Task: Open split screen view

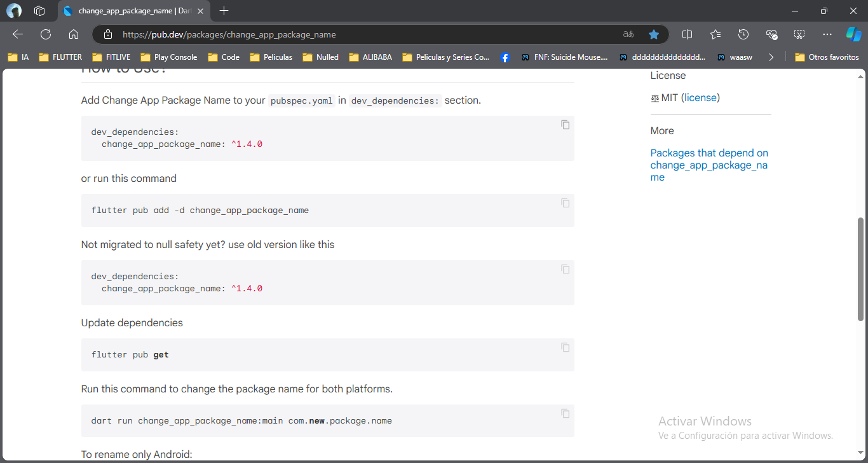Action: [x=687, y=34]
